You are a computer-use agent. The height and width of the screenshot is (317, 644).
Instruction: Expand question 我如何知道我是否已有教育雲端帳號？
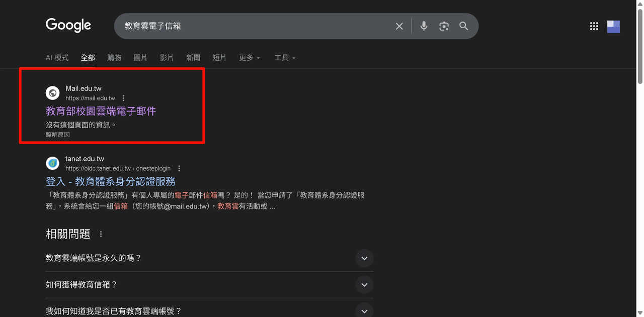click(364, 310)
